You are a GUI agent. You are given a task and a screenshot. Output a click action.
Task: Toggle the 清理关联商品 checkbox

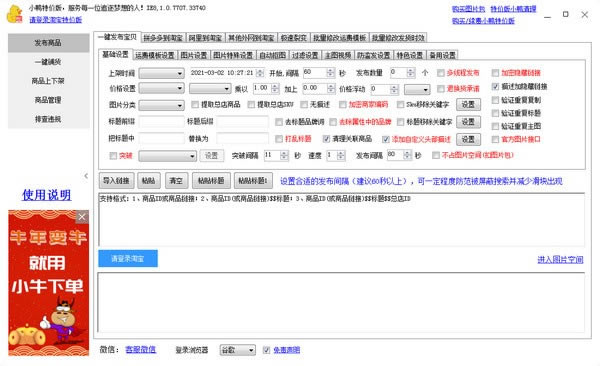pos(326,139)
